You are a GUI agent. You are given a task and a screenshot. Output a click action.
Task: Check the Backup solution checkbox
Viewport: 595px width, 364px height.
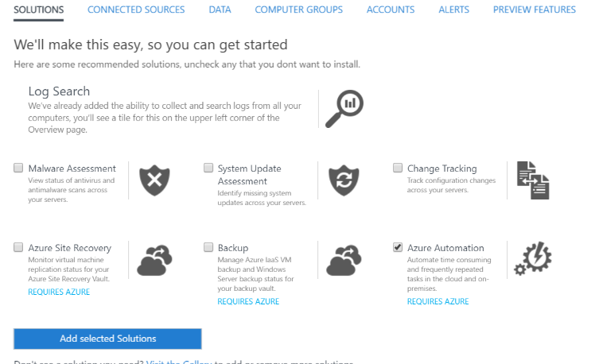click(208, 247)
